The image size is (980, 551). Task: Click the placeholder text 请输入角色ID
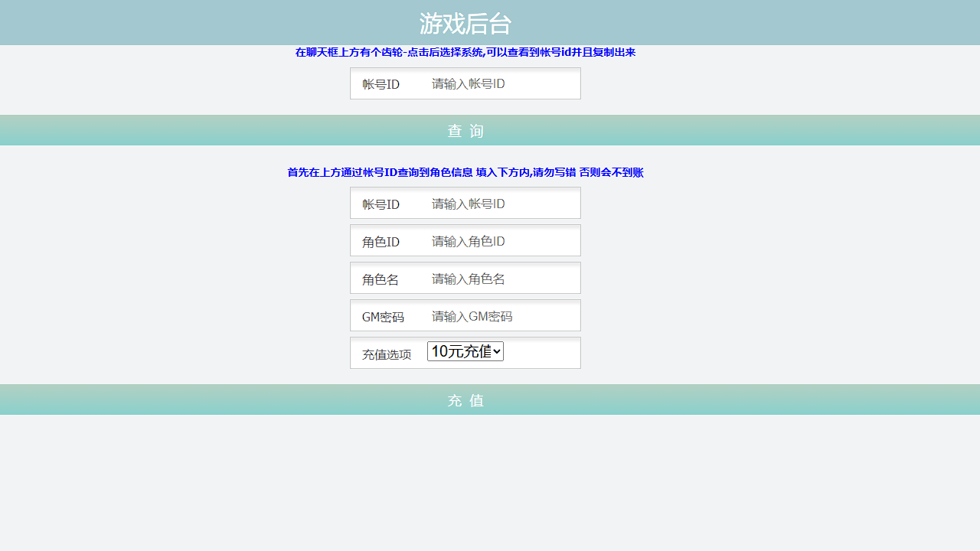pos(471,240)
